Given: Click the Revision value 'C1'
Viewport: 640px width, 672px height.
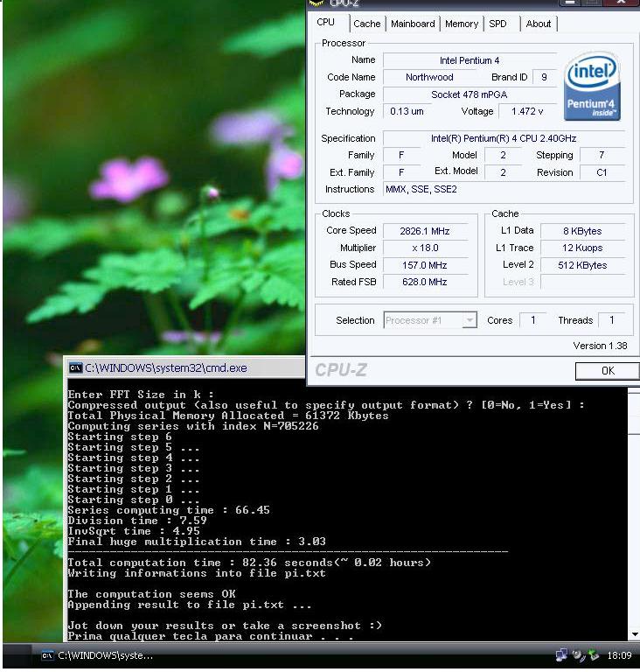Looking at the screenshot, I should 602,172.
